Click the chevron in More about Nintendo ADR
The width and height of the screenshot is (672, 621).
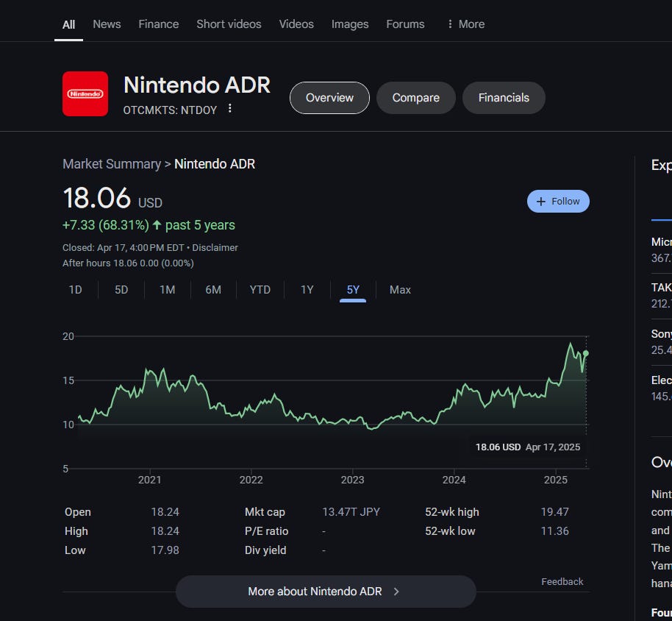[x=396, y=592]
